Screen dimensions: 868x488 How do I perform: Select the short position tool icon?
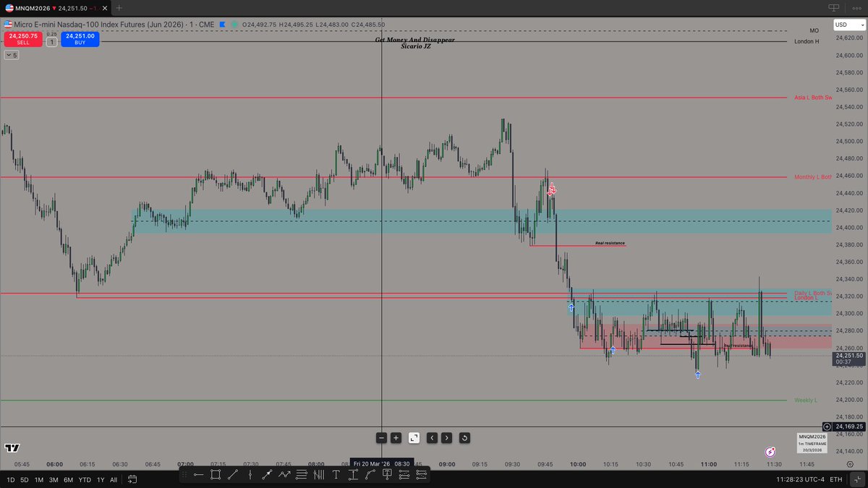[x=420, y=475]
